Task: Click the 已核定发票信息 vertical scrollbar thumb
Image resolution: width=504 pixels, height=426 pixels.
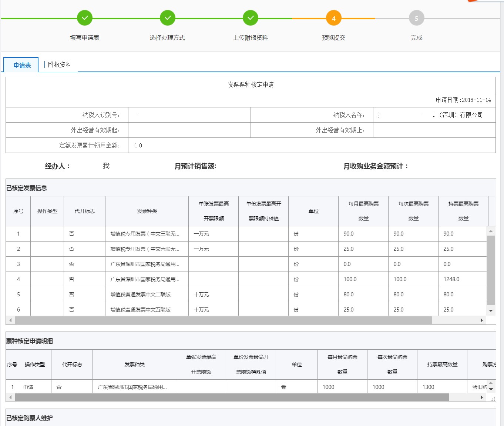Action: (491, 270)
